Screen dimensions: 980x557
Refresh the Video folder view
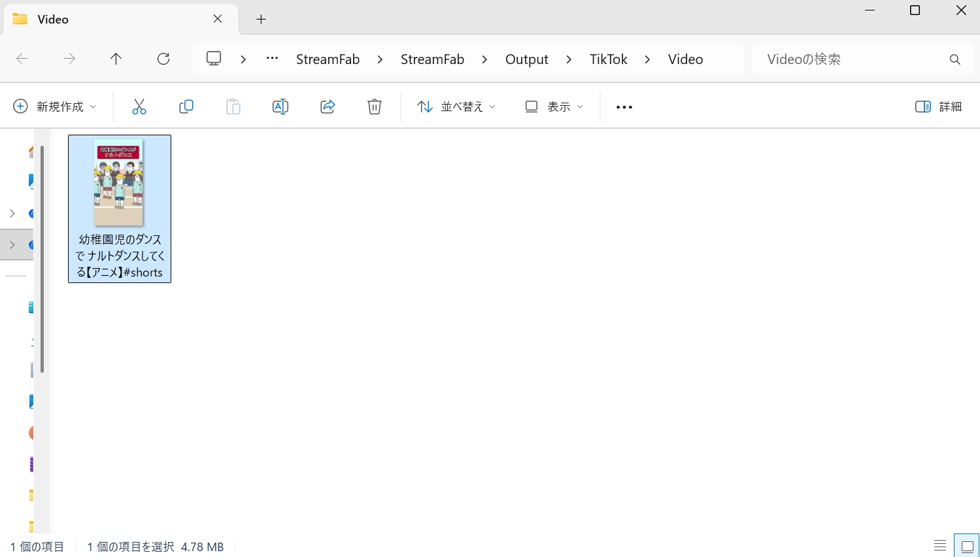coord(163,59)
